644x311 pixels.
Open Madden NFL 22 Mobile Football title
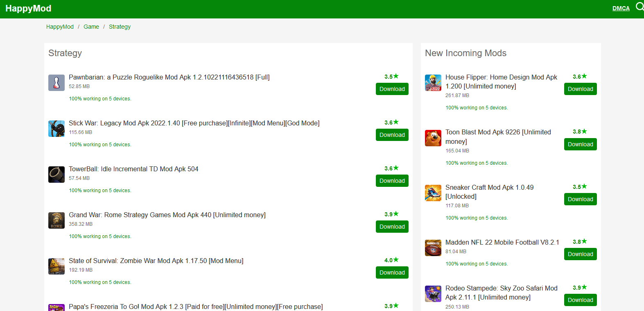(502, 242)
